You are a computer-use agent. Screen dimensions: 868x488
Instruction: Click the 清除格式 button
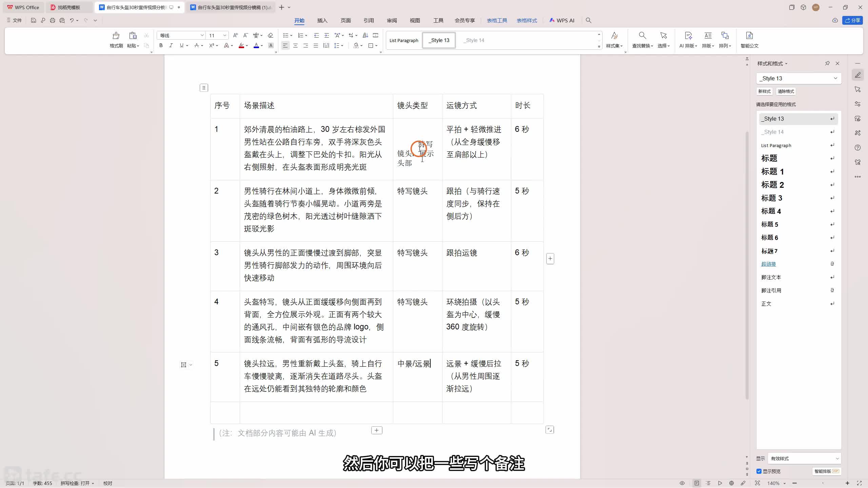point(786,91)
